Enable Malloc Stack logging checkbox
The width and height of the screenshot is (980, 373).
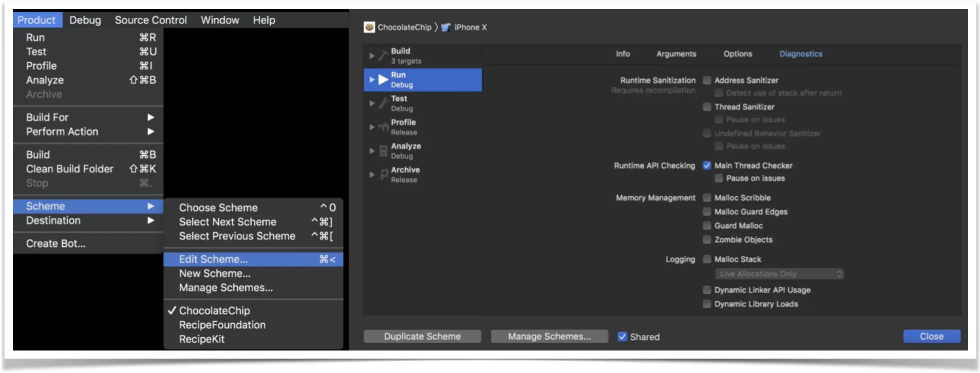tap(707, 259)
